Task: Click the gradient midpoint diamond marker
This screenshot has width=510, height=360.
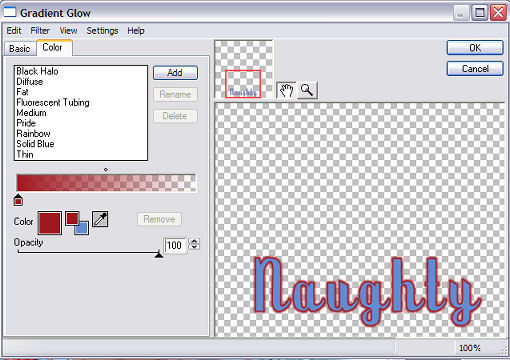Action: [x=106, y=169]
